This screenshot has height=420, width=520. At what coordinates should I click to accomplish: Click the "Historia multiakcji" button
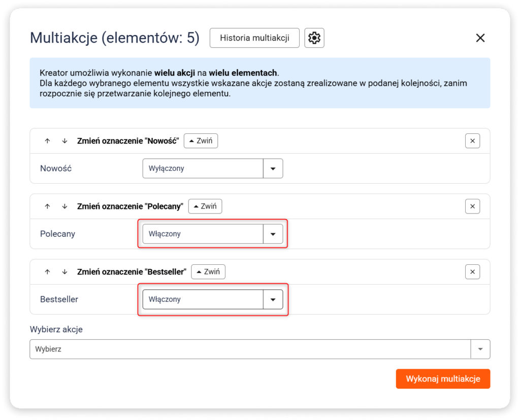pyautogui.click(x=254, y=38)
